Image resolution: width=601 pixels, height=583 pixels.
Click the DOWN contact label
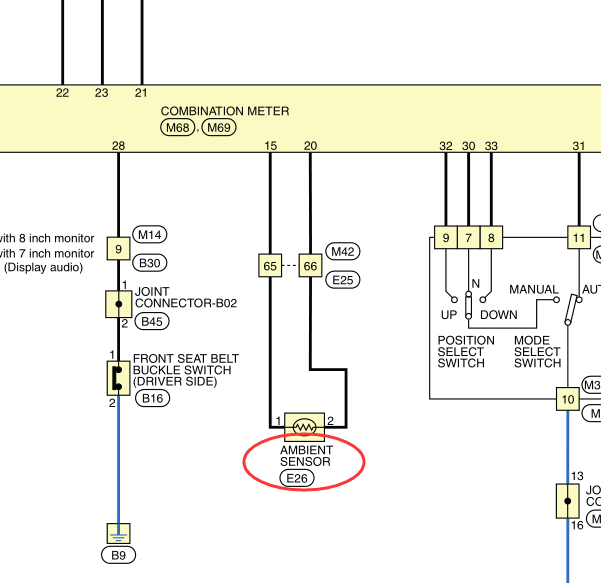(x=499, y=315)
